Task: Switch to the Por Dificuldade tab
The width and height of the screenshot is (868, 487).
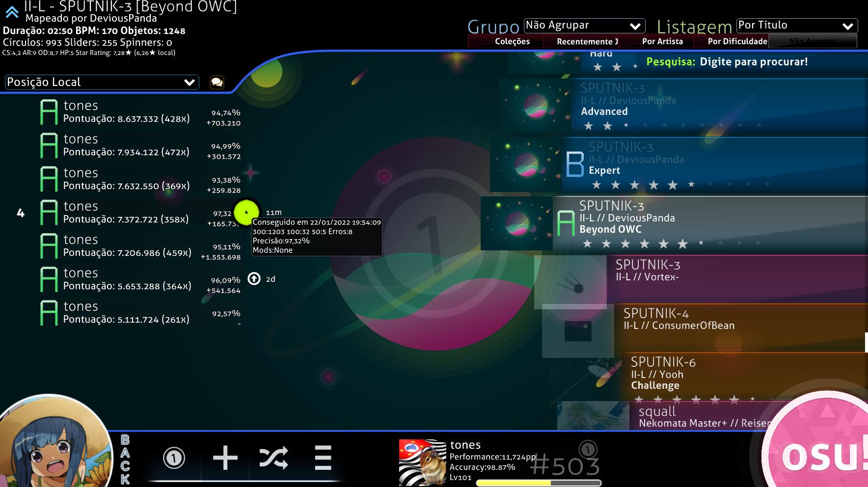Action: pyautogui.click(x=737, y=41)
